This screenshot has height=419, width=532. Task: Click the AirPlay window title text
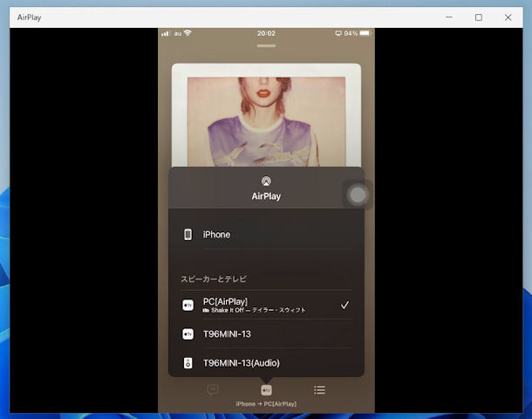29,17
